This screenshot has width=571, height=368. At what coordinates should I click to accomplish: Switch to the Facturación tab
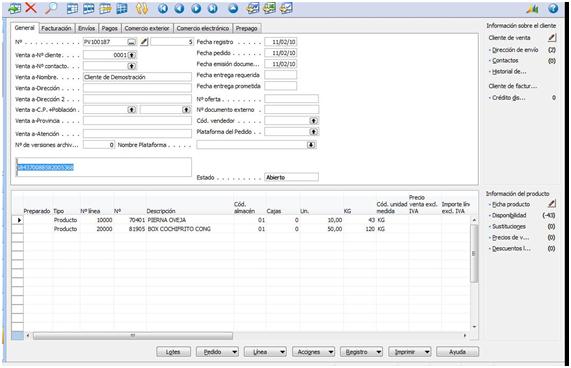coord(56,28)
